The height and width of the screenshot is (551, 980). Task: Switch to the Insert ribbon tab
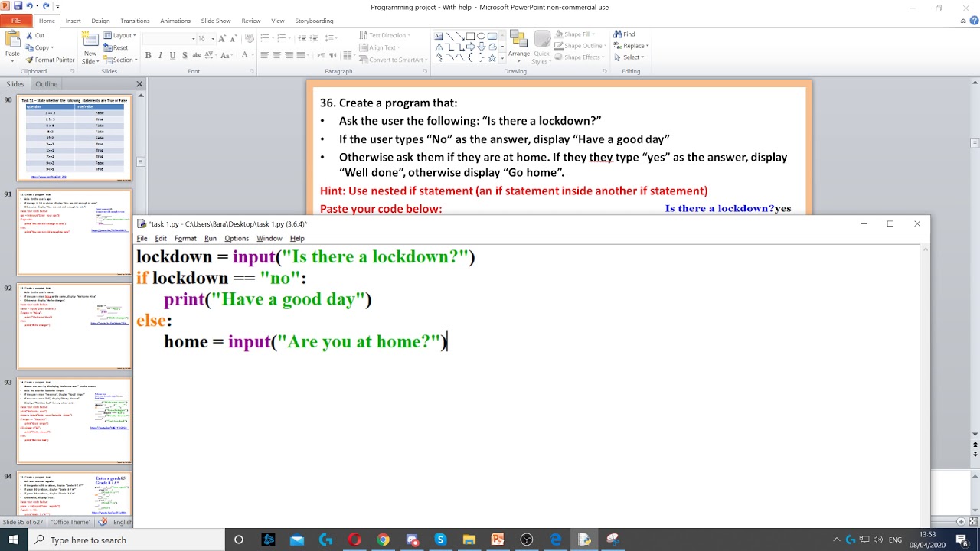73,21
